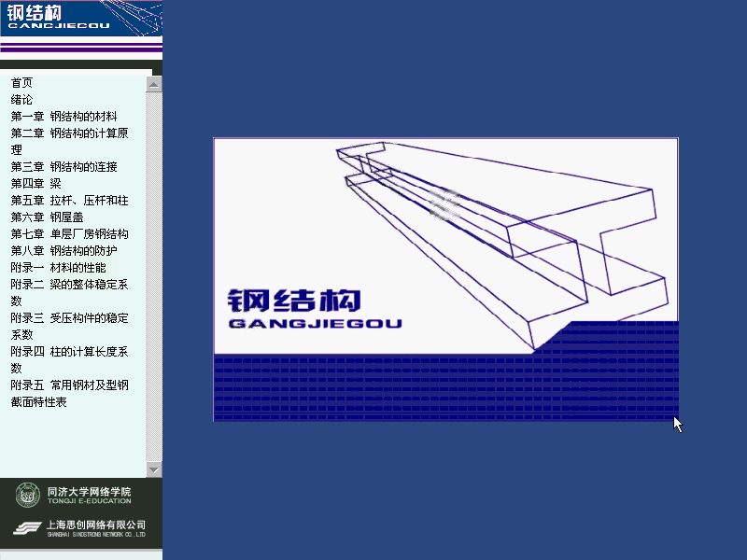Open 第一章 钢结构的材料
Viewport: 747px width, 560px height.
pos(63,116)
